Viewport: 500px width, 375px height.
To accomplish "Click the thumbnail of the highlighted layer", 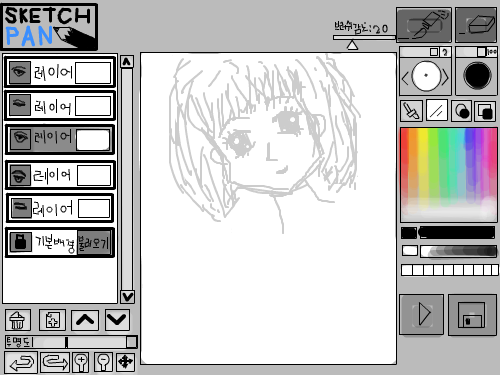I will click(x=93, y=140).
